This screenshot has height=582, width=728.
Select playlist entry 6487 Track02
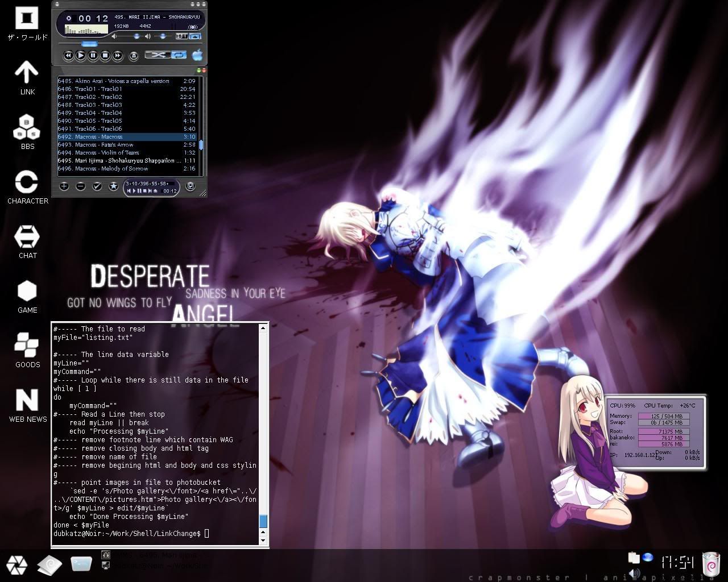[x=126, y=97]
